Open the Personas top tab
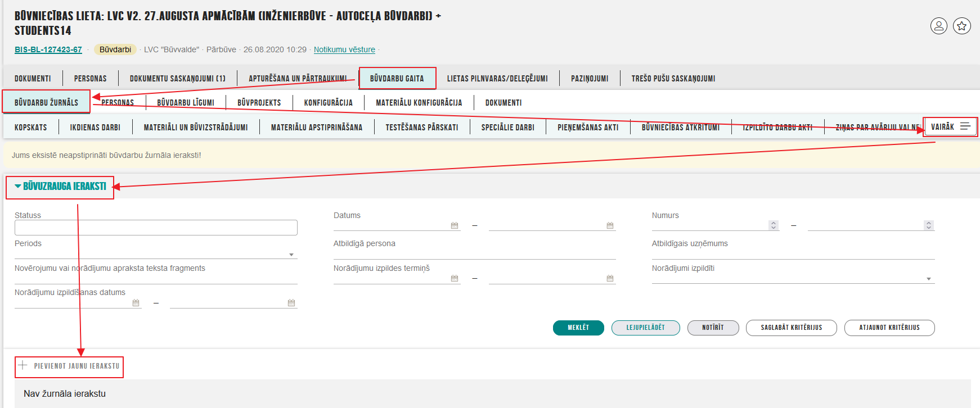Viewport: 980px width, 408px height. (x=90, y=79)
